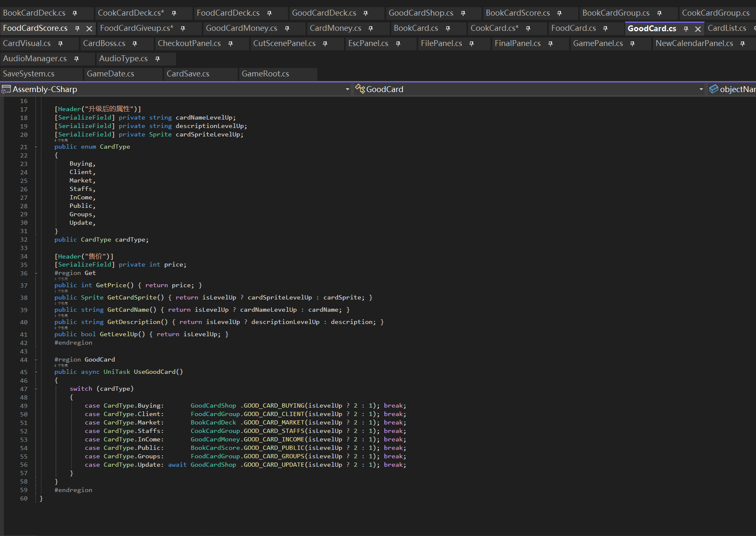Unpin the BookCardDeck.cs tab pin icon
Viewport: 756px width, 536px height.
click(x=75, y=14)
